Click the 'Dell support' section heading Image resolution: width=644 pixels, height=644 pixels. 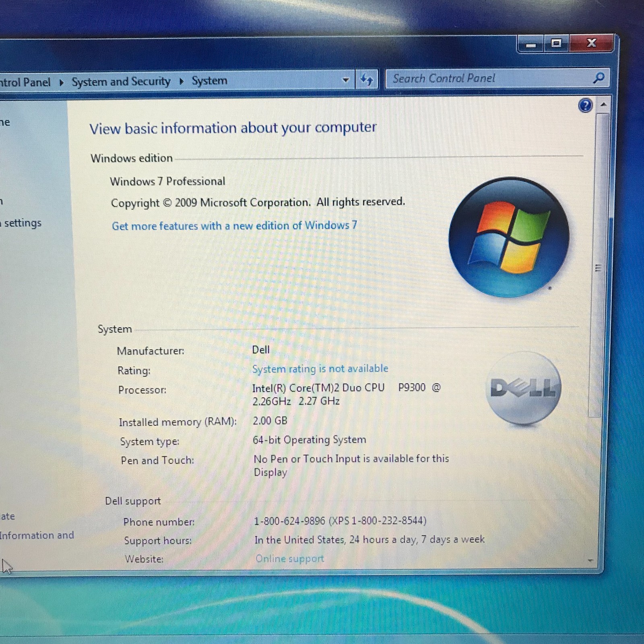pos(133,501)
